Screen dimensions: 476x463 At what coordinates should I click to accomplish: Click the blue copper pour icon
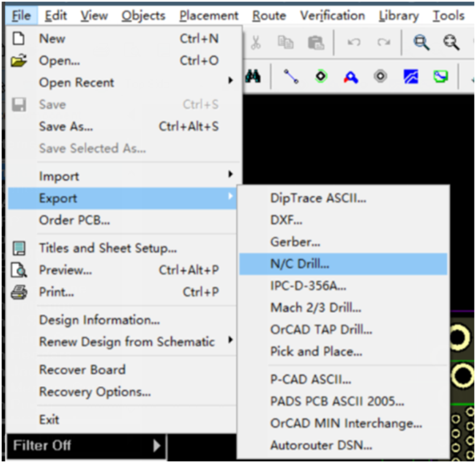[410, 77]
